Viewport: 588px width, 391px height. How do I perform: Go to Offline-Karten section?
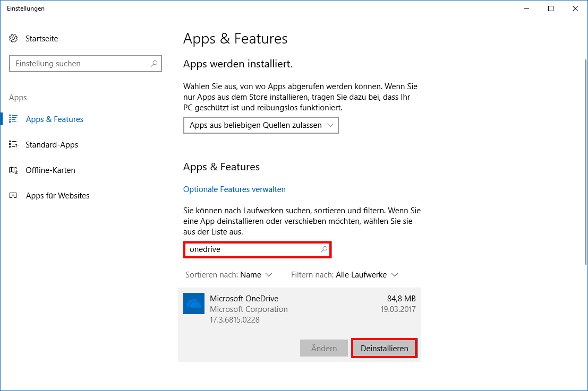[x=50, y=170]
